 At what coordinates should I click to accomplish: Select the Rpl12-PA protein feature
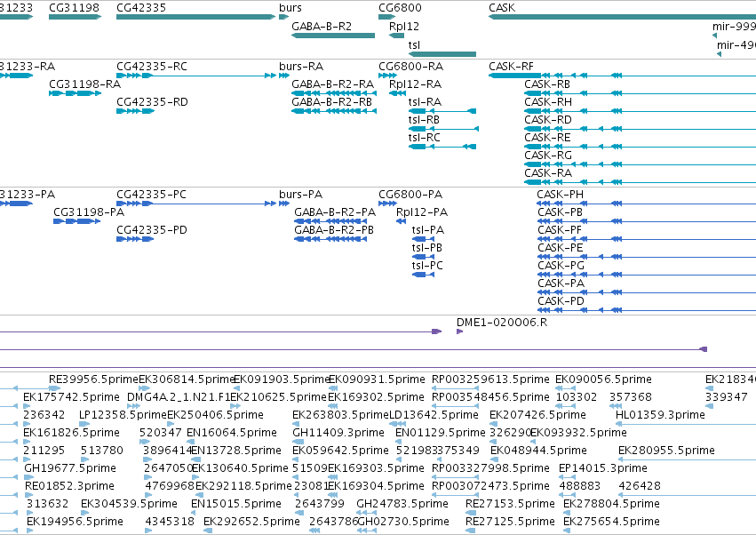pos(401,221)
